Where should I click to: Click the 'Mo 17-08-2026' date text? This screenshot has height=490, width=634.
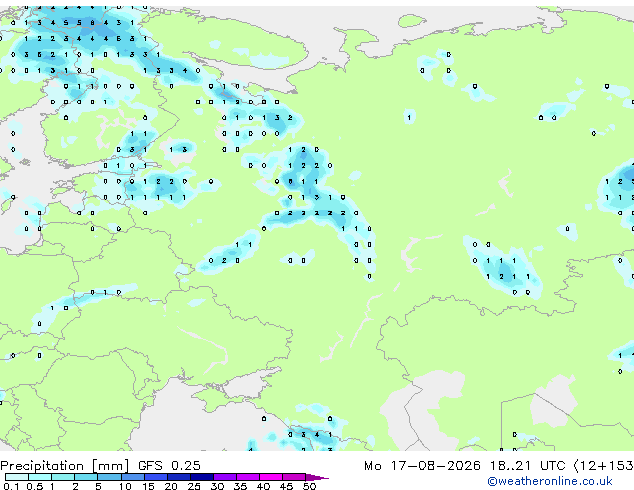click(422, 466)
